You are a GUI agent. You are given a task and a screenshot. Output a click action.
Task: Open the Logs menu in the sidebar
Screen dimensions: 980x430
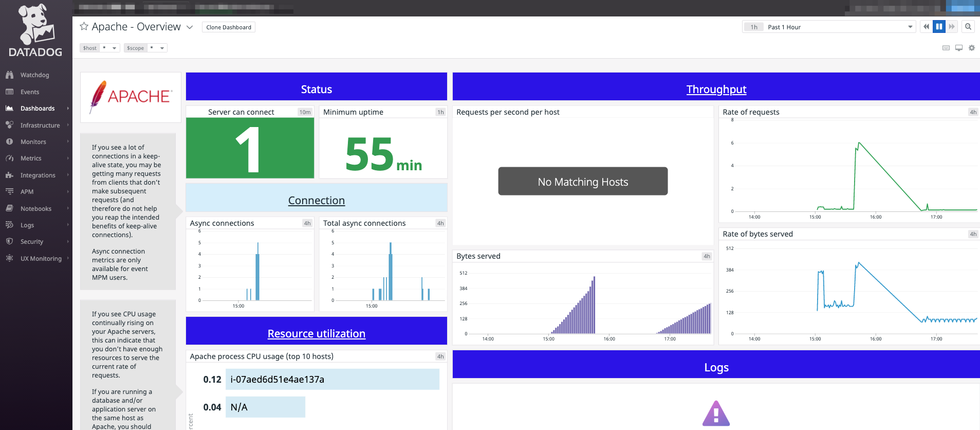click(27, 225)
